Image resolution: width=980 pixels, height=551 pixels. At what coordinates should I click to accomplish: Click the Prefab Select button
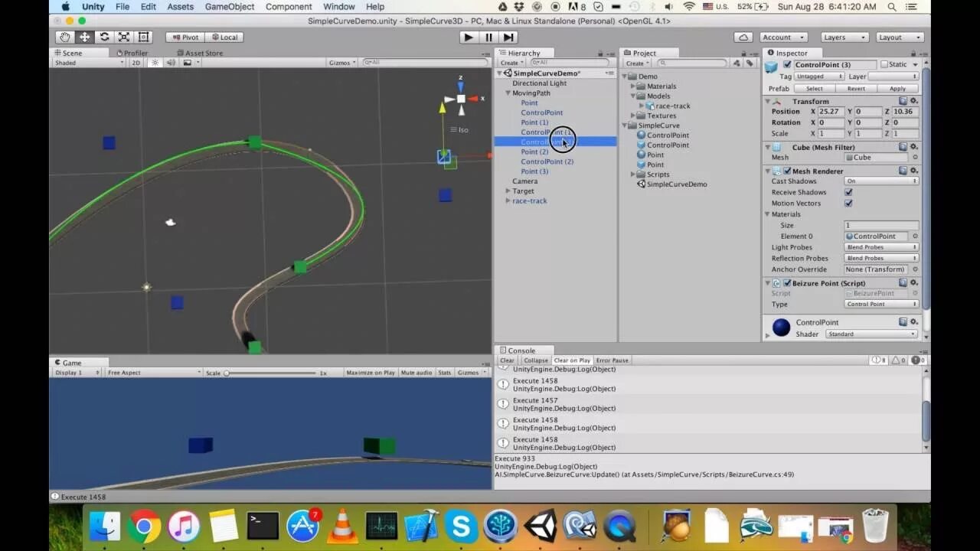(x=815, y=89)
